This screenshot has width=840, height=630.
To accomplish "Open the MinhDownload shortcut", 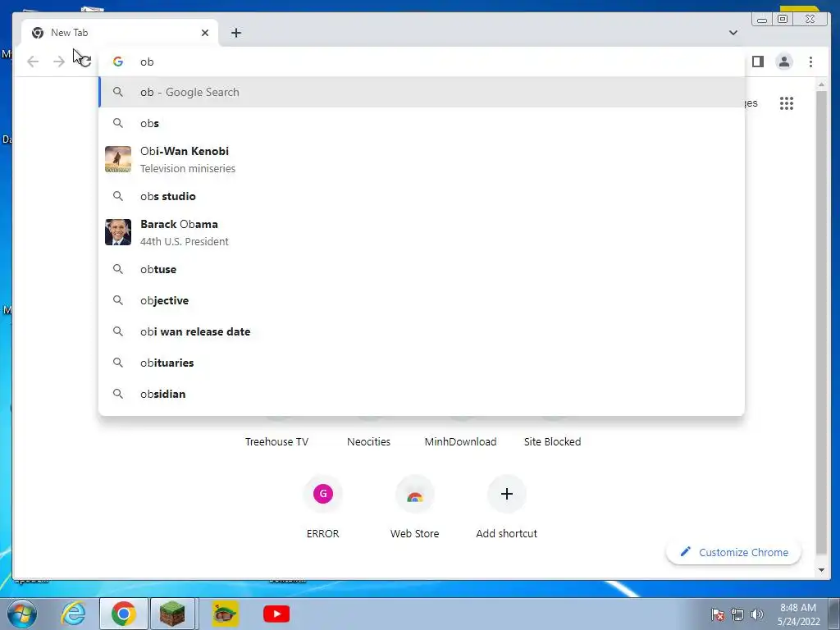I will [460, 441].
